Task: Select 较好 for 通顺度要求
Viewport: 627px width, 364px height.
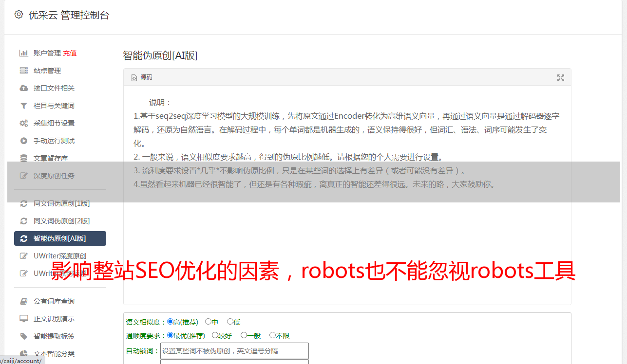Action: click(215, 335)
